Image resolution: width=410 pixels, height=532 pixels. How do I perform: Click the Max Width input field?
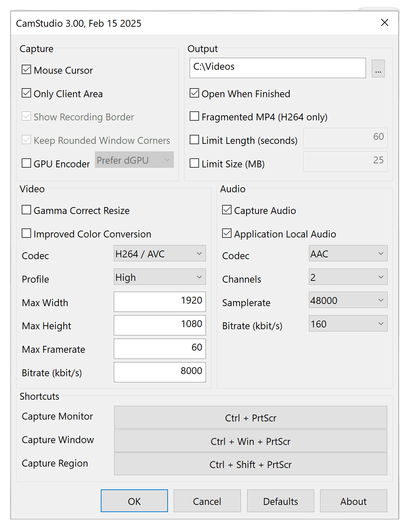160,302
